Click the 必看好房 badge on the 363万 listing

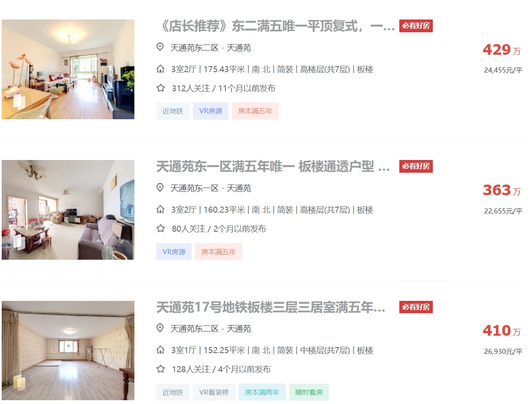(x=416, y=166)
